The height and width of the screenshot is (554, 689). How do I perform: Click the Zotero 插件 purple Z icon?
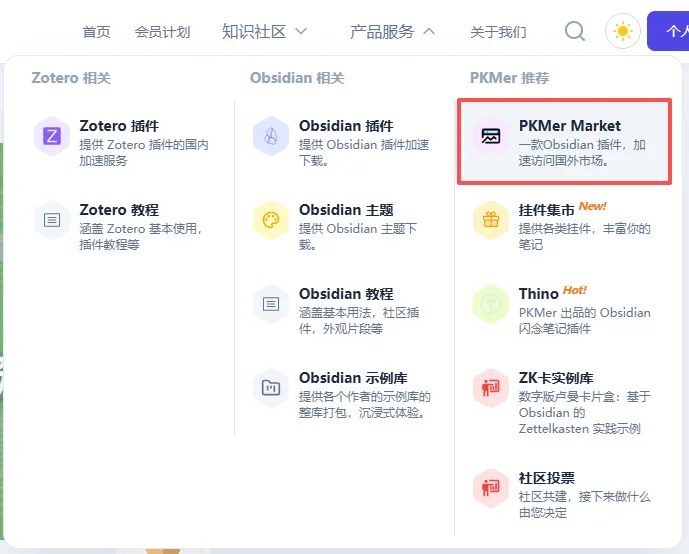point(52,136)
